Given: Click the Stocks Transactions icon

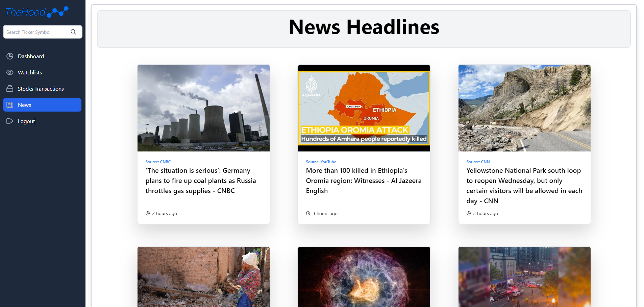Looking at the screenshot, I should click(10, 89).
